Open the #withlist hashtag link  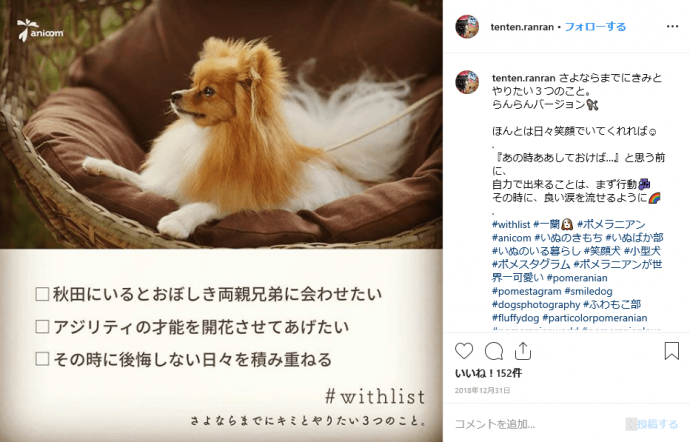511,225
